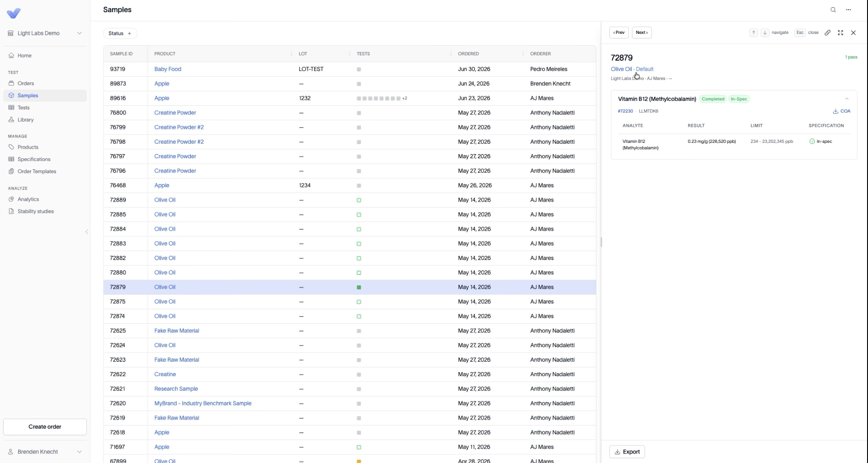Open the search icon in top bar
Screen dimensions: 868x463
pyautogui.click(x=833, y=9)
